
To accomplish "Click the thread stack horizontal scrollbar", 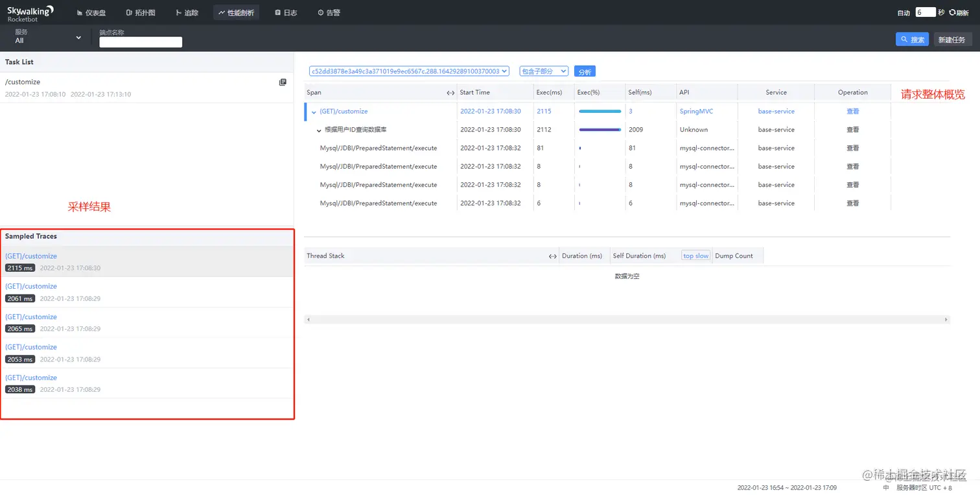I will pos(627,320).
